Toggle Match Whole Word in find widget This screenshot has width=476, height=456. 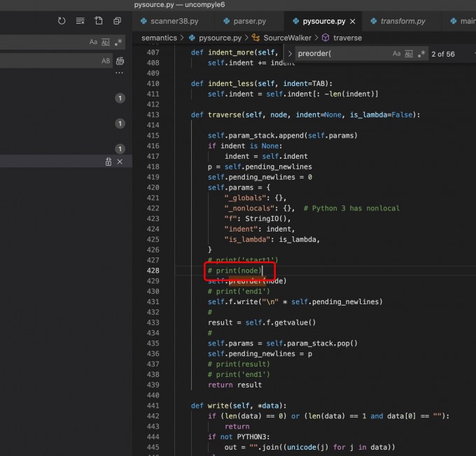pos(409,54)
